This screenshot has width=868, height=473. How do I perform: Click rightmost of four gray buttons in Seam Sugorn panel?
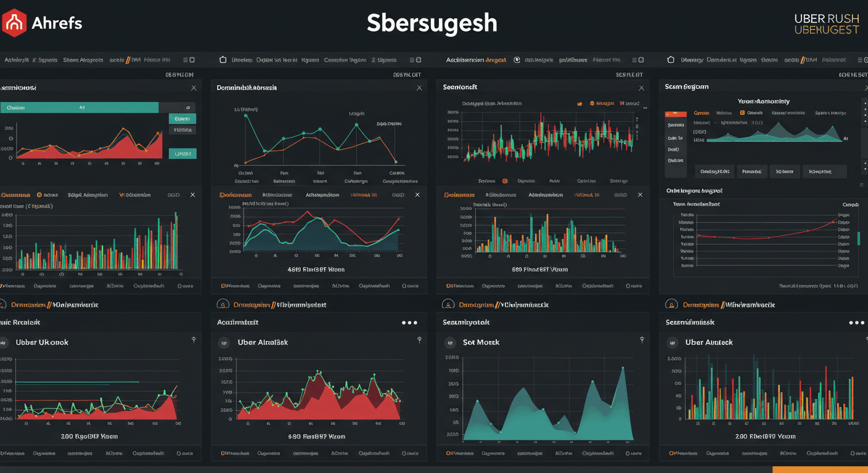824,172
